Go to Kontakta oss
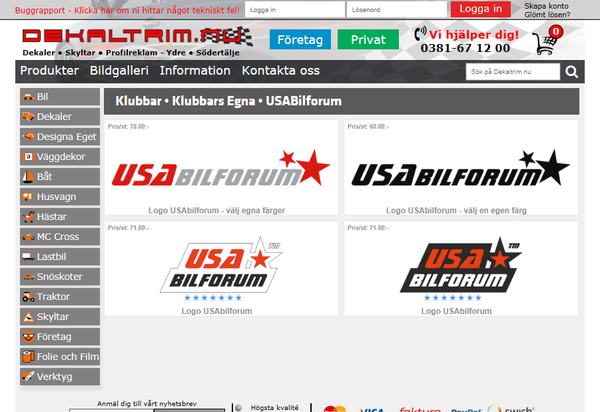Viewport: 600px width, 412px height. pyautogui.click(x=280, y=71)
